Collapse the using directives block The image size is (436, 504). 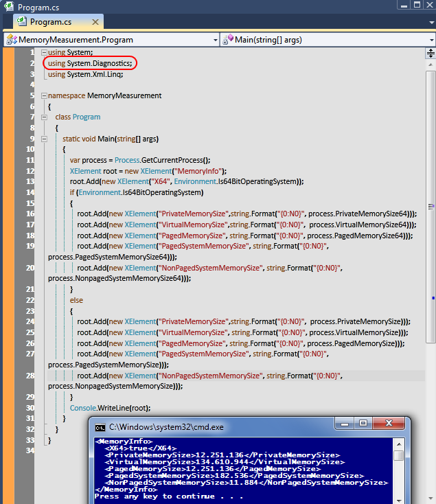45,53
